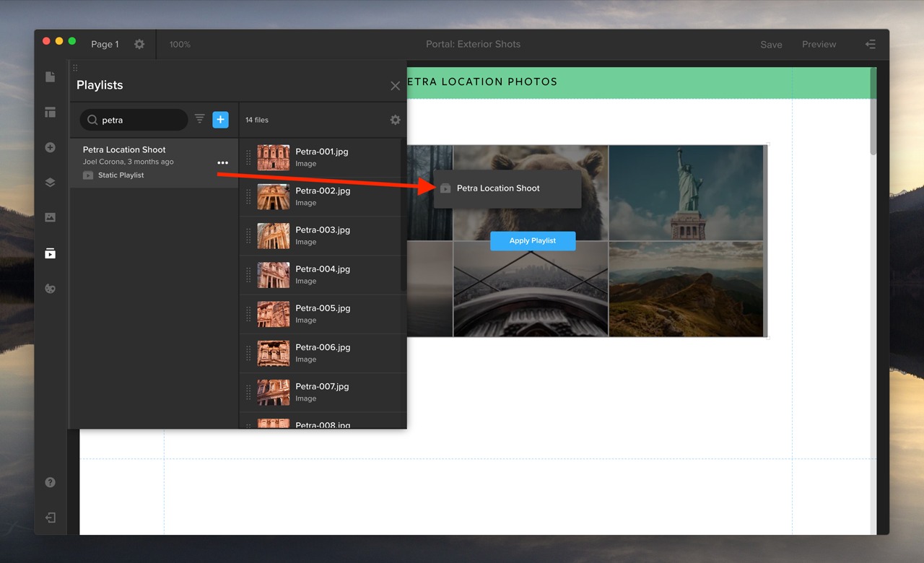
Task: Click the Preview button
Action: pyautogui.click(x=819, y=44)
